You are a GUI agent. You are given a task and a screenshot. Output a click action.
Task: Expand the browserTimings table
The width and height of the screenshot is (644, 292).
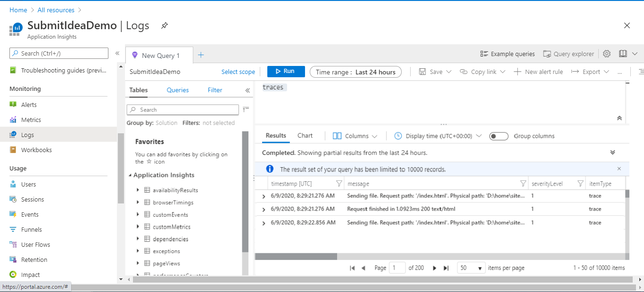point(138,202)
